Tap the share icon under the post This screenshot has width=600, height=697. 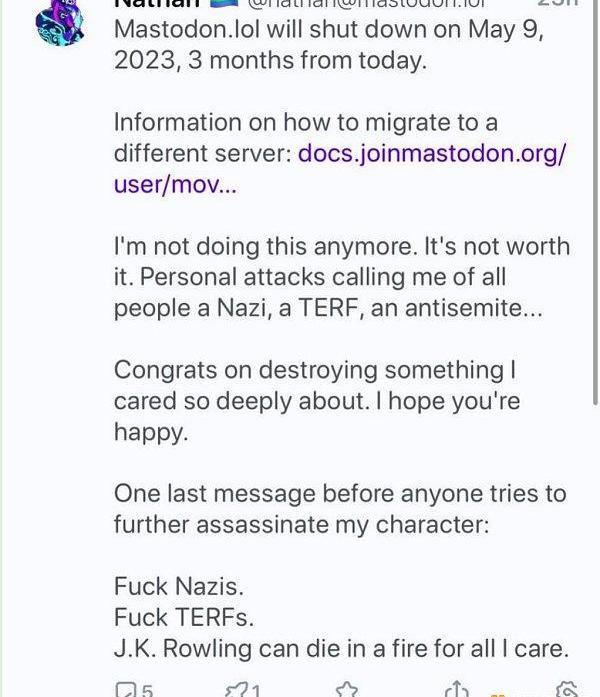click(456, 689)
